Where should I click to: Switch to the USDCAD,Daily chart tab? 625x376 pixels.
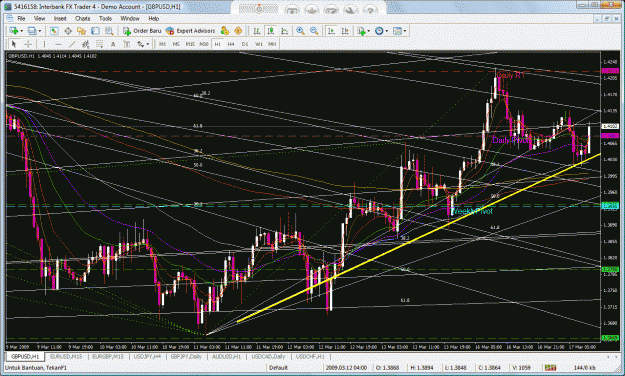pyautogui.click(x=269, y=356)
